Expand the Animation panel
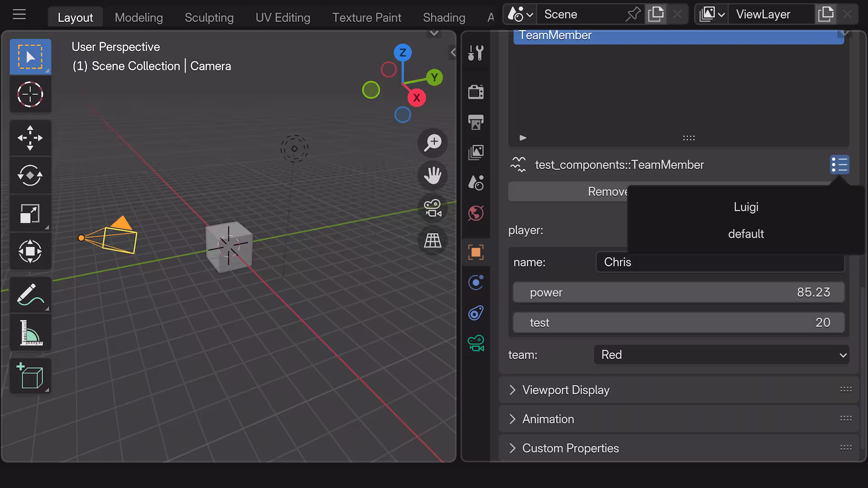Screen dimensions: 868x488 click(x=679, y=419)
